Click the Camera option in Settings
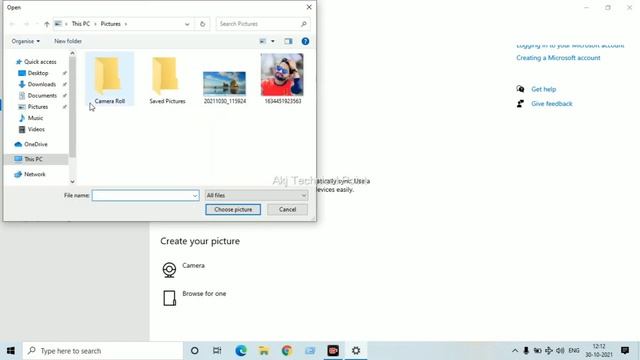Screen dimensions: 640x360 point(183,269)
